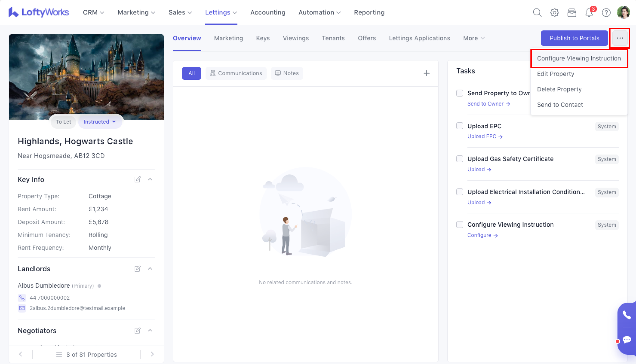
Task: Edit Key Info using pencil icon
Action: point(137,180)
